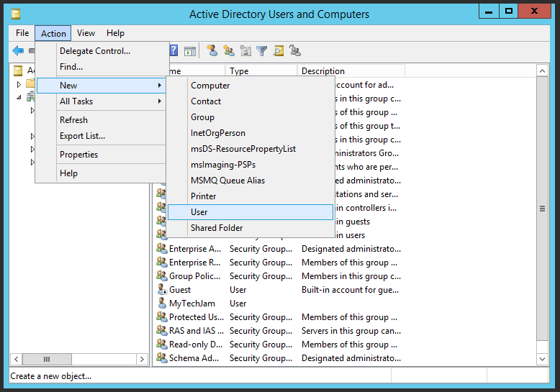Viewport: 560px width, 392px height.
Task: Sort list by Type column header
Action: [x=261, y=71]
